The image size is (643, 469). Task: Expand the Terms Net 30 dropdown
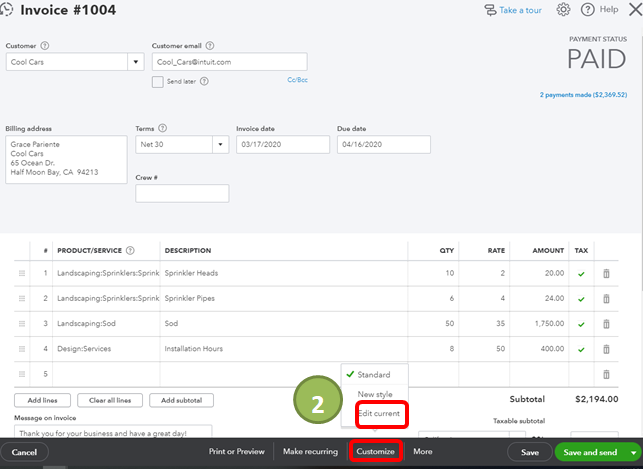pos(221,144)
